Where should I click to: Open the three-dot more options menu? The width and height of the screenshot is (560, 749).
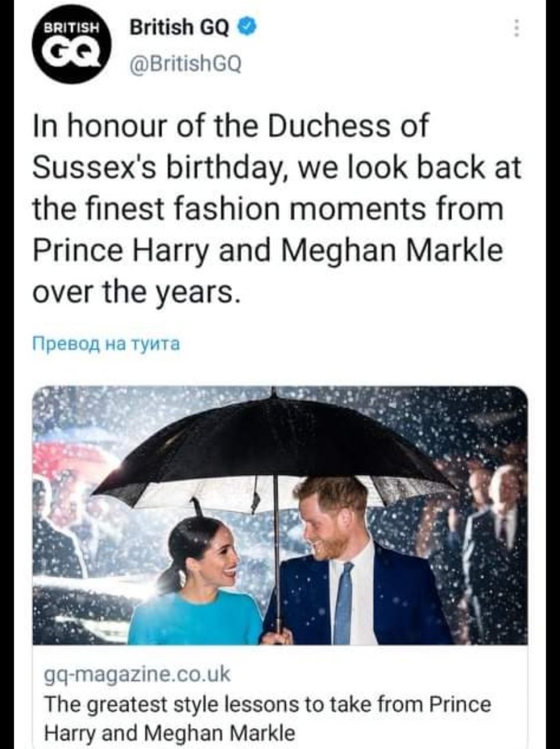point(516,28)
